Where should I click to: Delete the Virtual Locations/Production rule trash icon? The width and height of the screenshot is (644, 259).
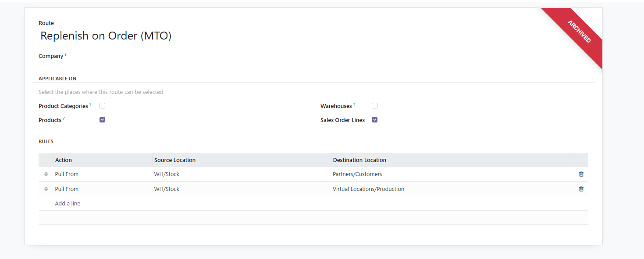(581, 189)
